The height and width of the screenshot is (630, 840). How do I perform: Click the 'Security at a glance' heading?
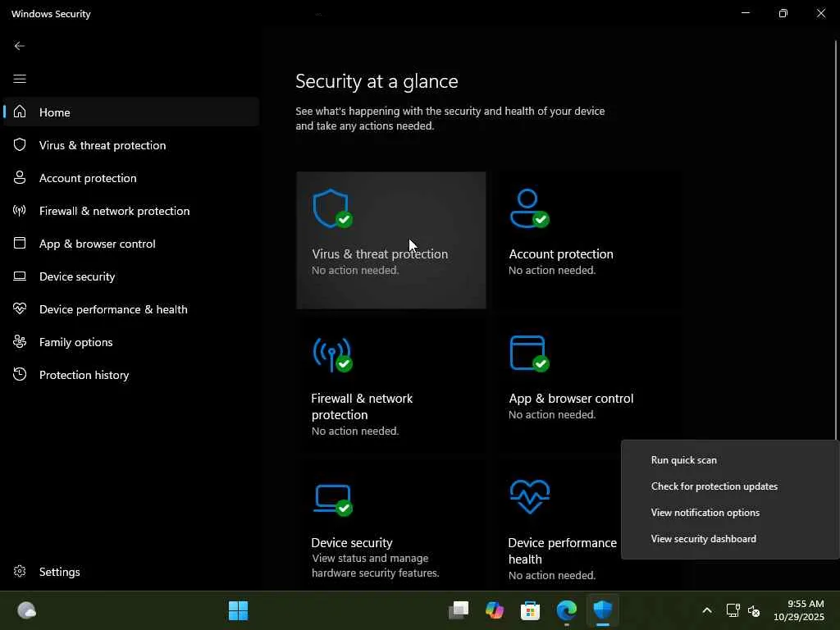pyautogui.click(x=377, y=81)
